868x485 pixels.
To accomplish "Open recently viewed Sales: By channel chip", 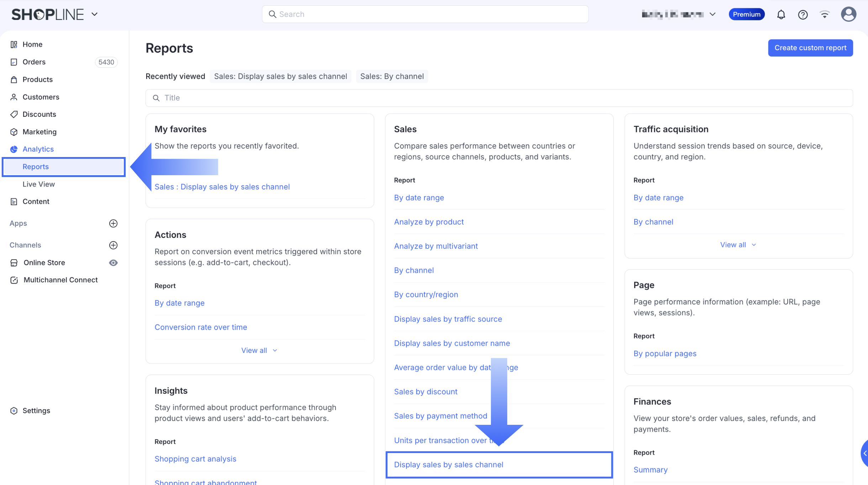I will [x=392, y=76].
